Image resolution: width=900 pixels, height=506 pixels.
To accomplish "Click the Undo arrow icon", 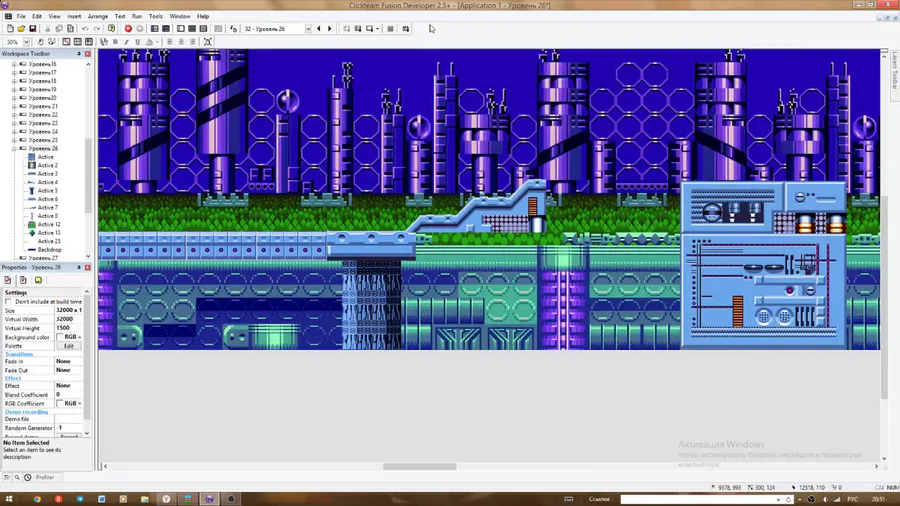I will (x=85, y=29).
